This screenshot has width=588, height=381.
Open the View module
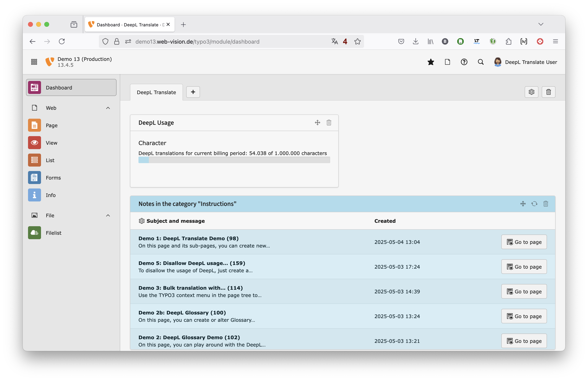click(71, 143)
